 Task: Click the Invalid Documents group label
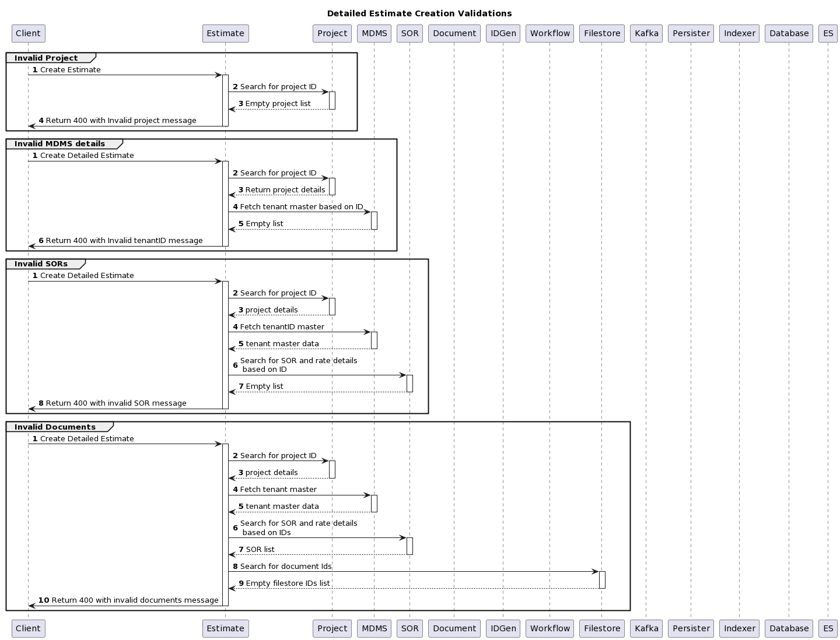click(x=55, y=427)
